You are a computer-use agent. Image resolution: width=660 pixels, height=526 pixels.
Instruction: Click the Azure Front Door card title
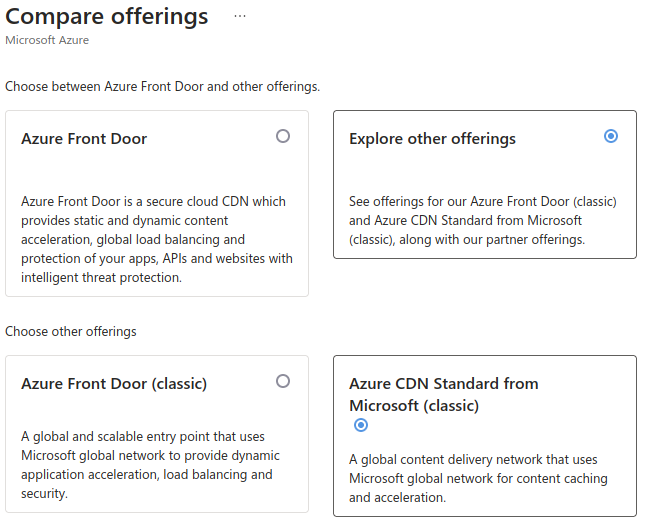tap(84, 138)
